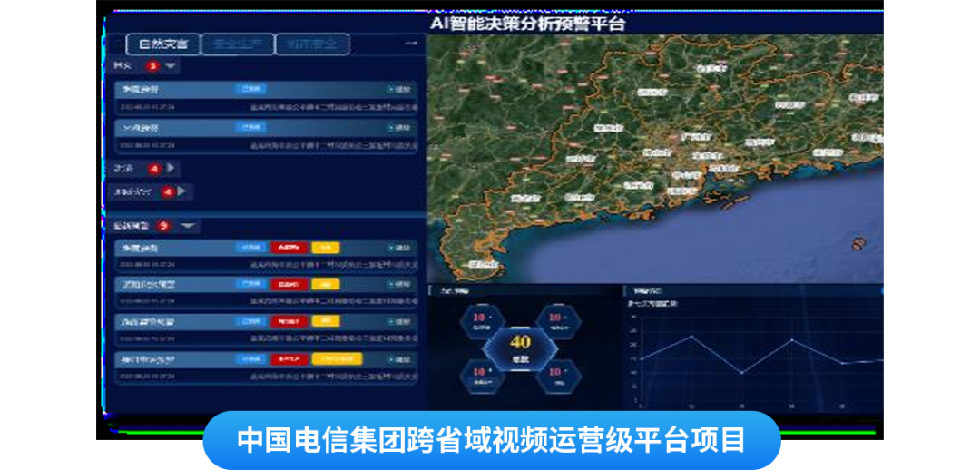Click blue tag in third card under badge 9
980x470 pixels.
pyautogui.click(x=250, y=321)
